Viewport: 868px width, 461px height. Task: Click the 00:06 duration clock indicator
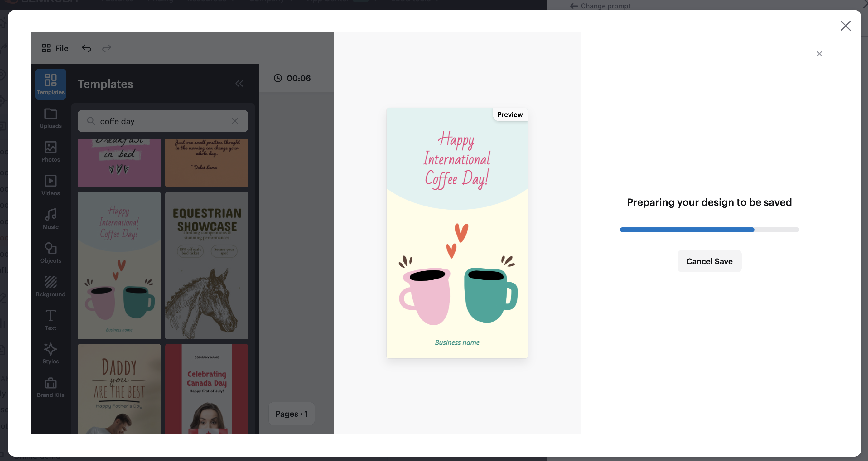pyautogui.click(x=292, y=78)
